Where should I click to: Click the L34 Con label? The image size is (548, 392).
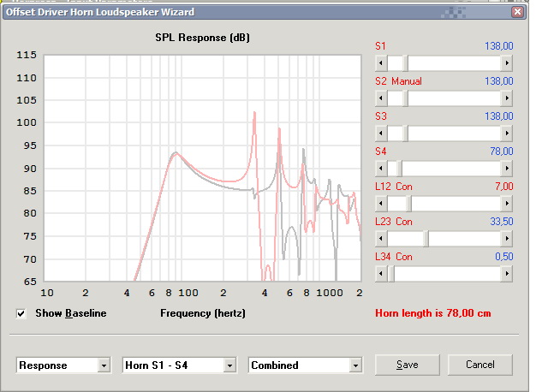coord(394,257)
